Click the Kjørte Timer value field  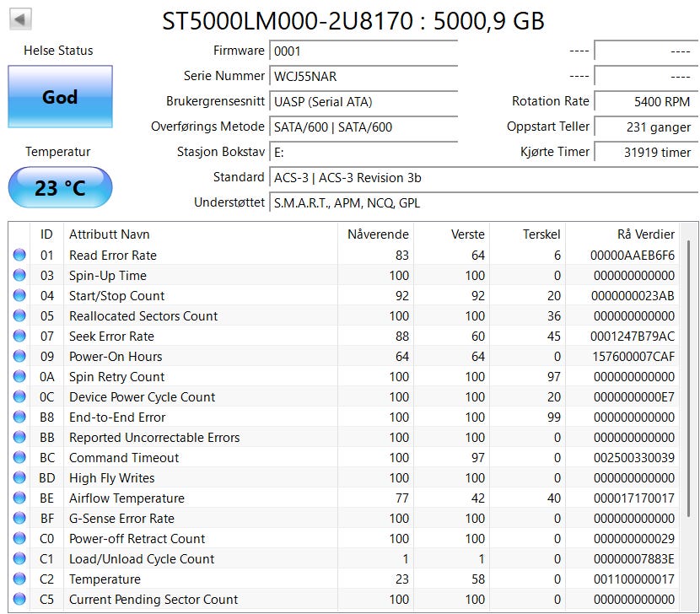click(644, 152)
